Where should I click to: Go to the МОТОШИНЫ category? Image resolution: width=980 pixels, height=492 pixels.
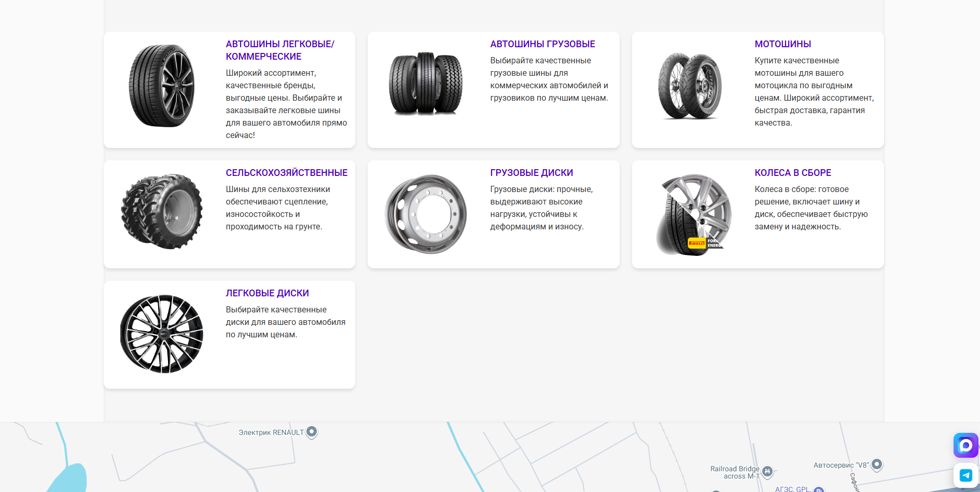click(x=782, y=44)
